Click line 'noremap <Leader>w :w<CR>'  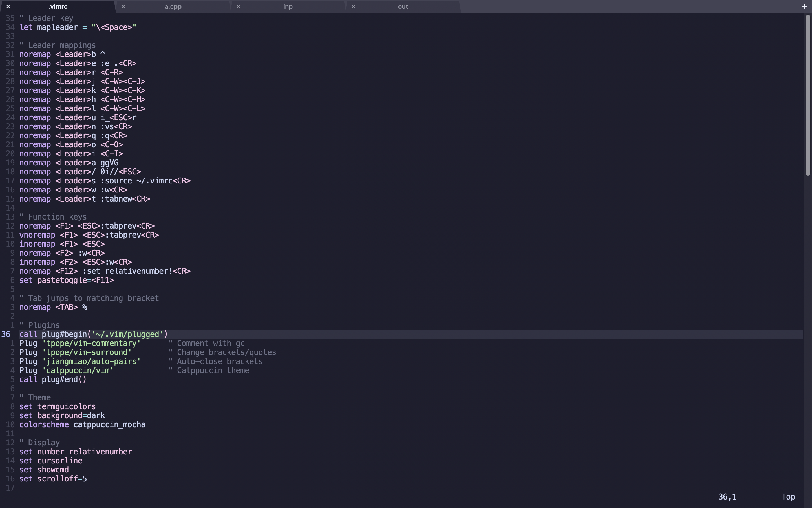73,190
